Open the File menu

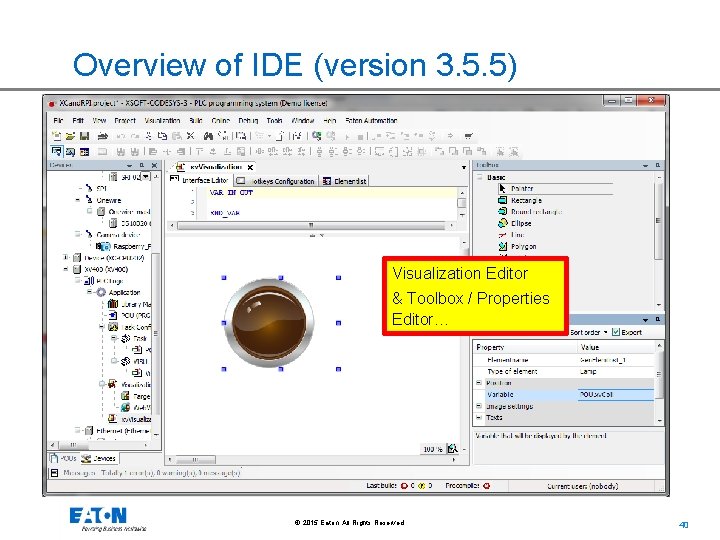pyautogui.click(x=58, y=121)
